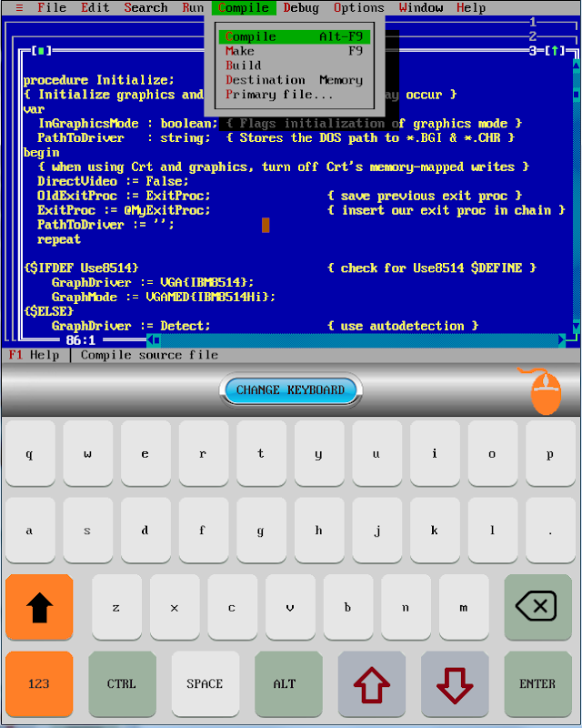
Task: Tap the h key
Action: 319,531
